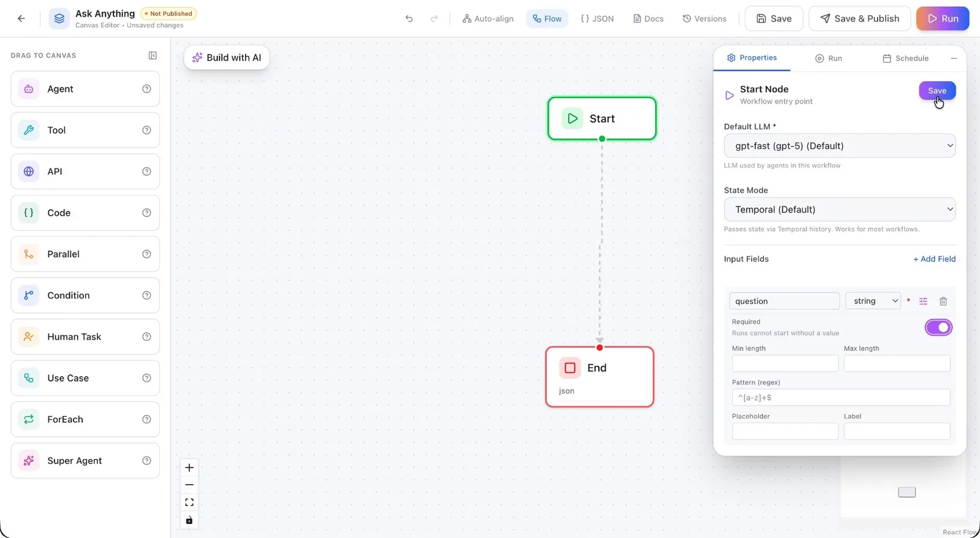
Task: Open help for Agent node
Action: click(146, 89)
